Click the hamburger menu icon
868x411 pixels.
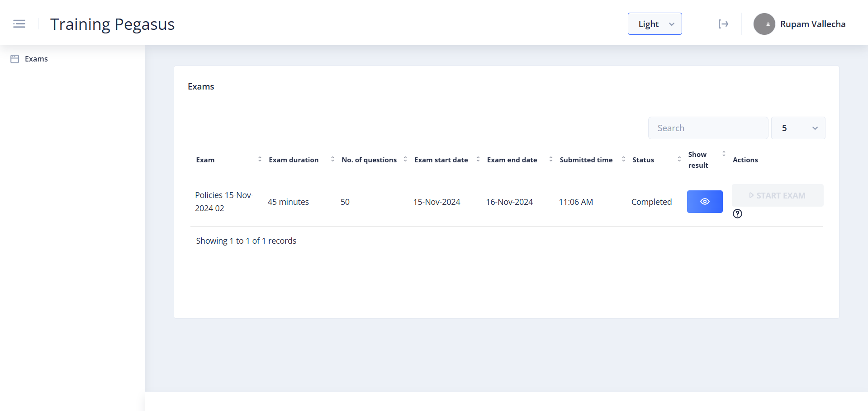(19, 24)
